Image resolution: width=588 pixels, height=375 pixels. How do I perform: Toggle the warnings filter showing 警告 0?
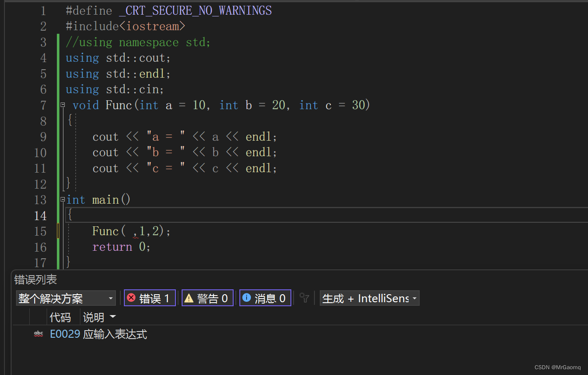click(x=207, y=298)
